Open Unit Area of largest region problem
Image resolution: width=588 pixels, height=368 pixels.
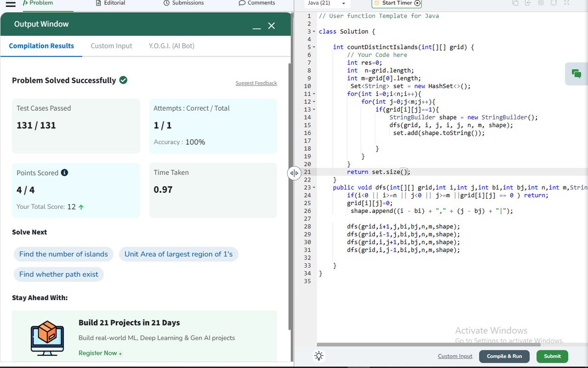click(x=179, y=254)
